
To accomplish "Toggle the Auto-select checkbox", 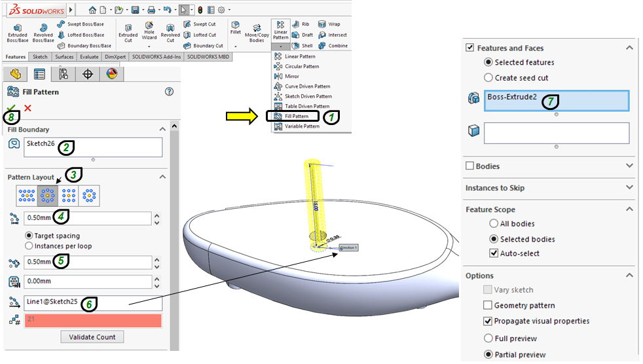I will [x=494, y=253].
